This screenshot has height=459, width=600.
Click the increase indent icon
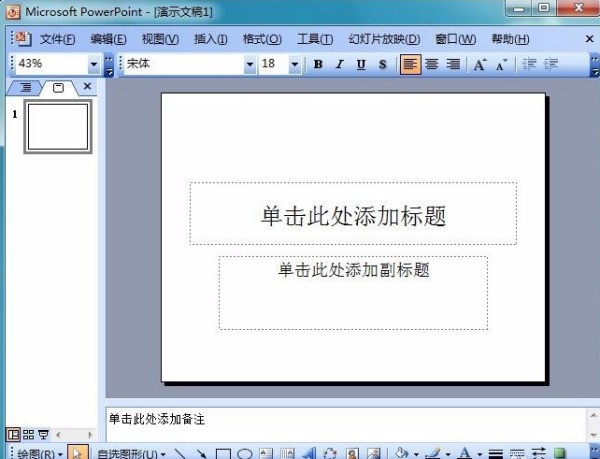tap(551, 64)
